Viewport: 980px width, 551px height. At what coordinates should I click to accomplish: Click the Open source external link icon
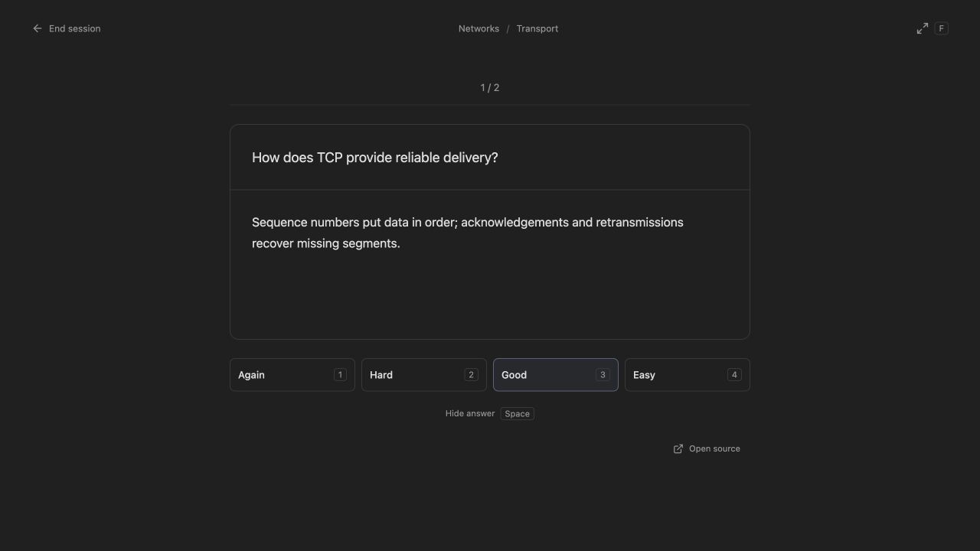pyautogui.click(x=678, y=449)
